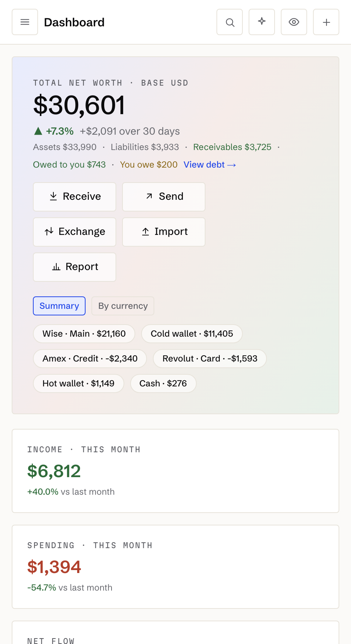Follow the View debt link

210,165
